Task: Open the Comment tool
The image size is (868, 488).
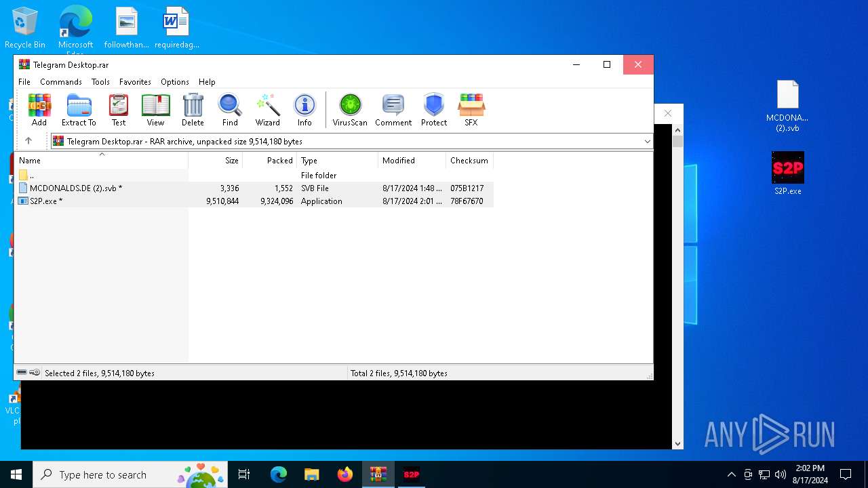Action: pos(393,110)
